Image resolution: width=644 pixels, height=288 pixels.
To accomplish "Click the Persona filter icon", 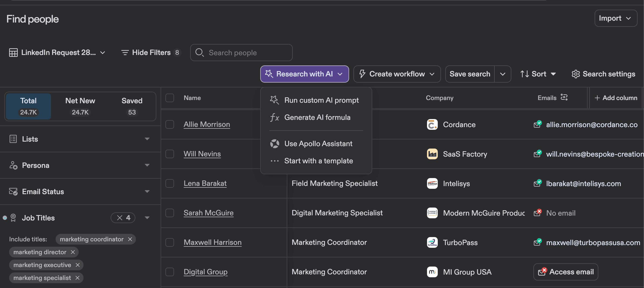I will [13, 165].
